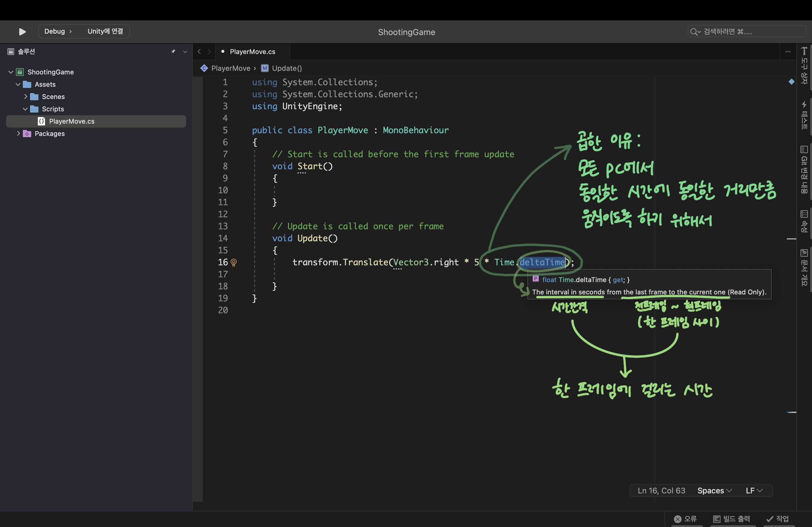Open the document outline side panel
The image size is (812, 527).
[804, 267]
